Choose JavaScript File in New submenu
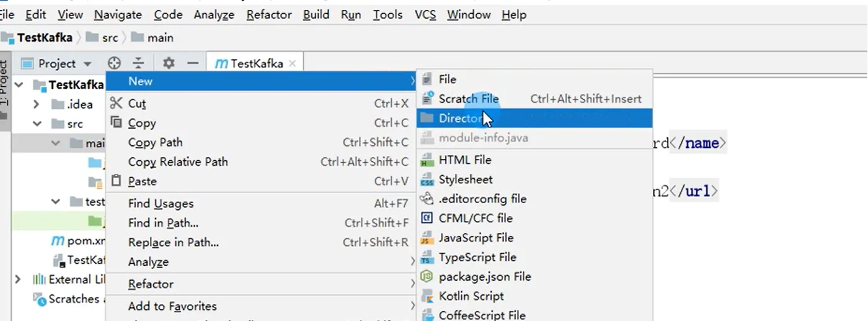The width and height of the screenshot is (868, 321). [x=476, y=238]
